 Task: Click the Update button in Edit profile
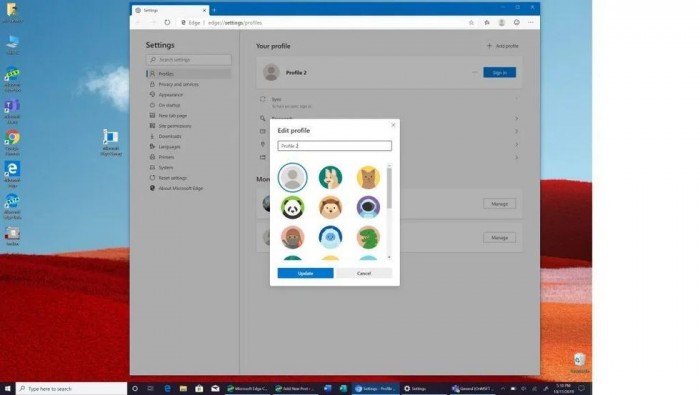pyautogui.click(x=305, y=273)
